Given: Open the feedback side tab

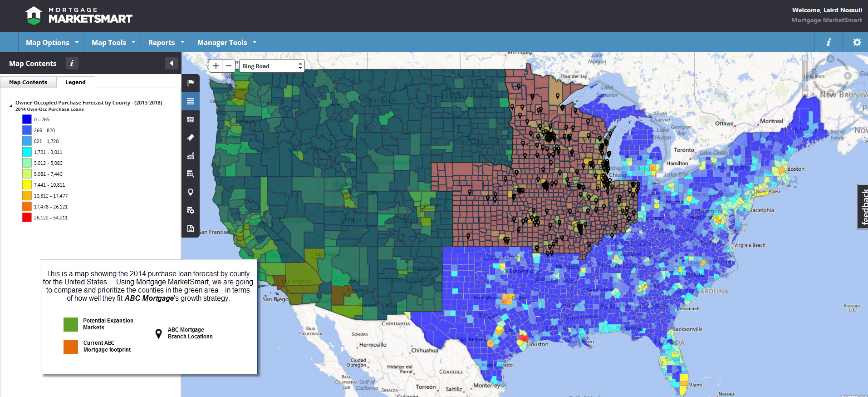Looking at the screenshot, I should pyautogui.click(x=863, y=207).
